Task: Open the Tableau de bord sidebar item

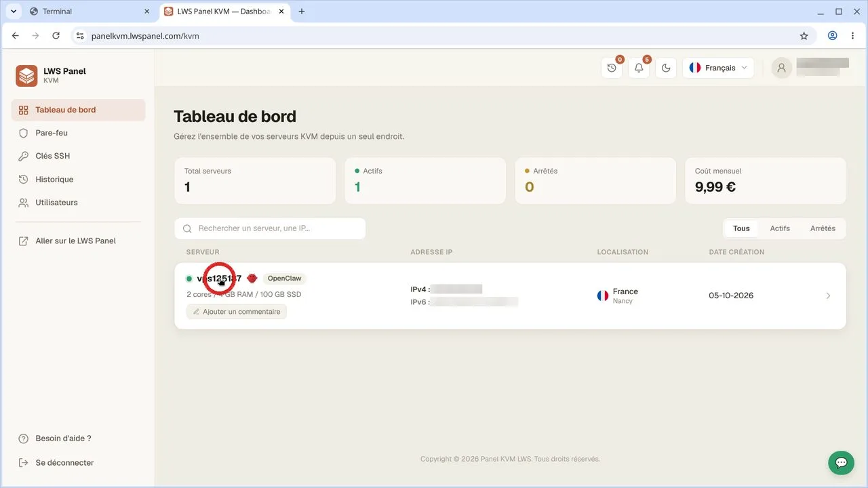Action: coord(78,110)
